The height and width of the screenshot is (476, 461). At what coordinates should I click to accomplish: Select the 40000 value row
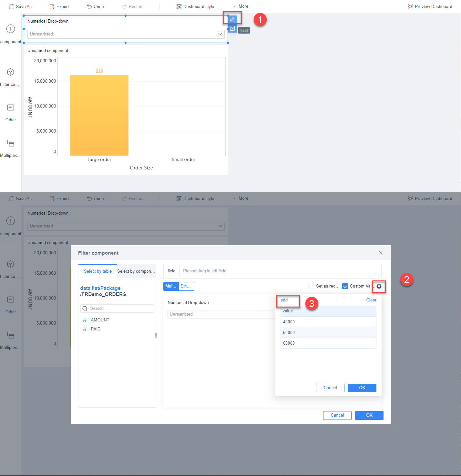pos(328,322)
